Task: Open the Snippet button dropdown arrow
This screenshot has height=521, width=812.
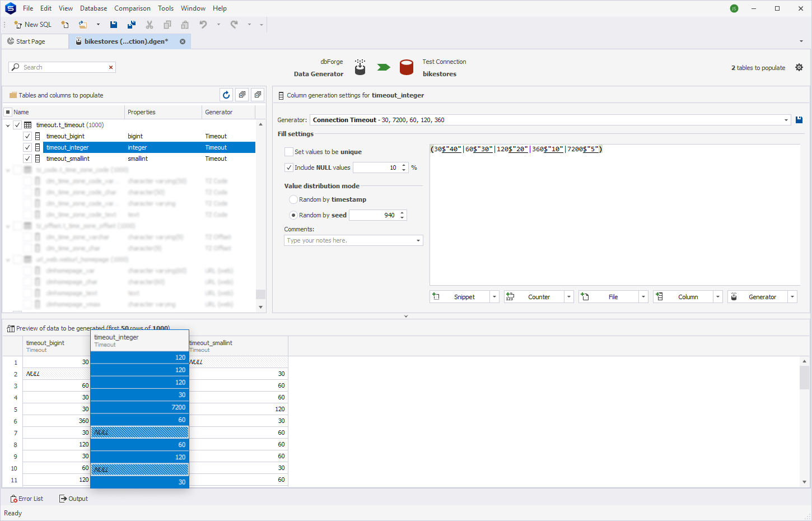Action: pos(494,297)
